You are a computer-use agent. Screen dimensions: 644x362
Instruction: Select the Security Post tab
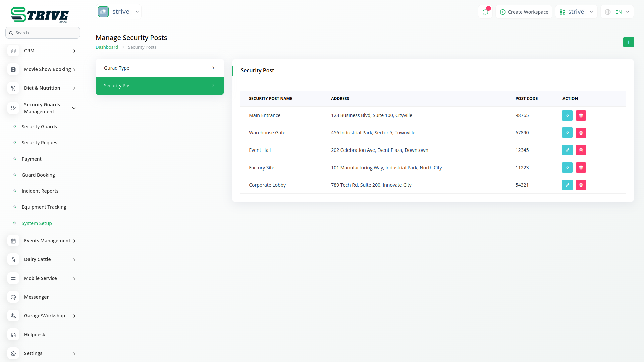point(160,86)
